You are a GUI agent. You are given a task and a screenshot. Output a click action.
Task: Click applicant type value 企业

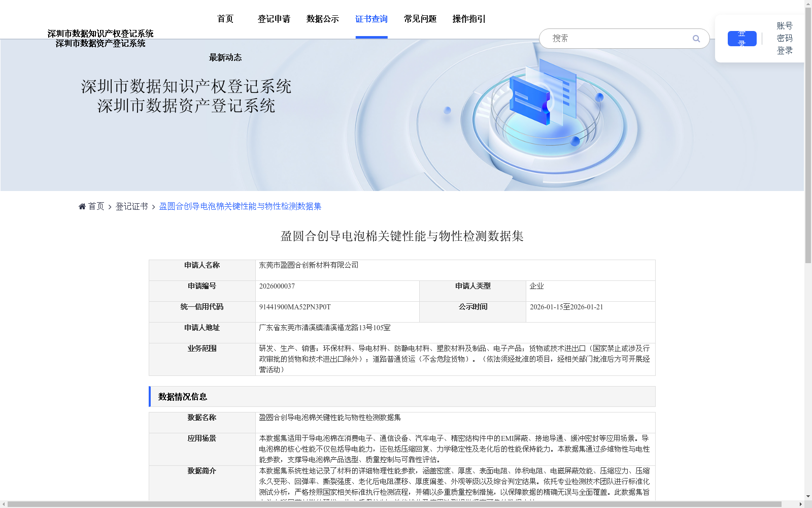(x=537, y=286)
